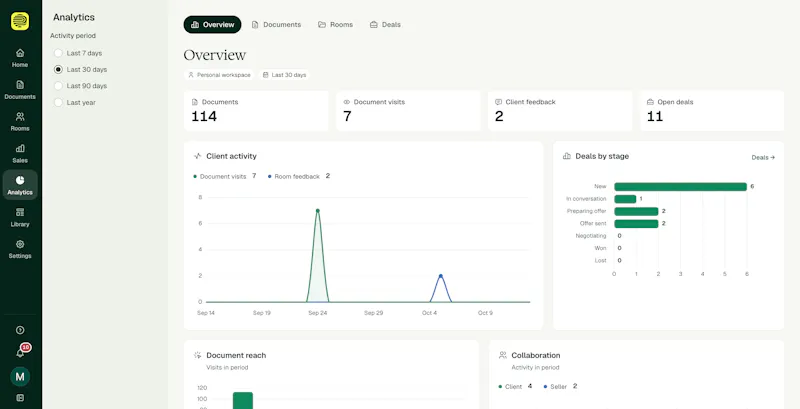800x409 pixels.
Task: Click the Client activity pulse icon
Action: [x=197, y=156]
